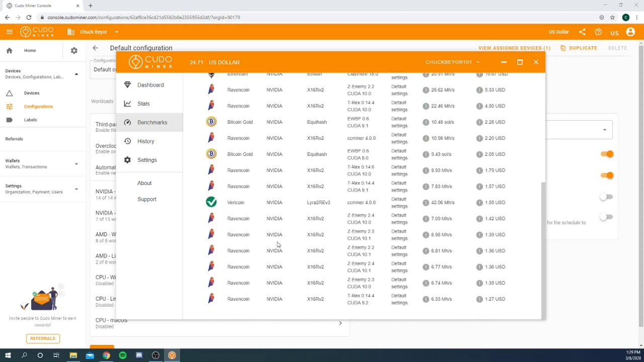
Task: Select the Benchmarks gauge icon
Action: (127, 122)
